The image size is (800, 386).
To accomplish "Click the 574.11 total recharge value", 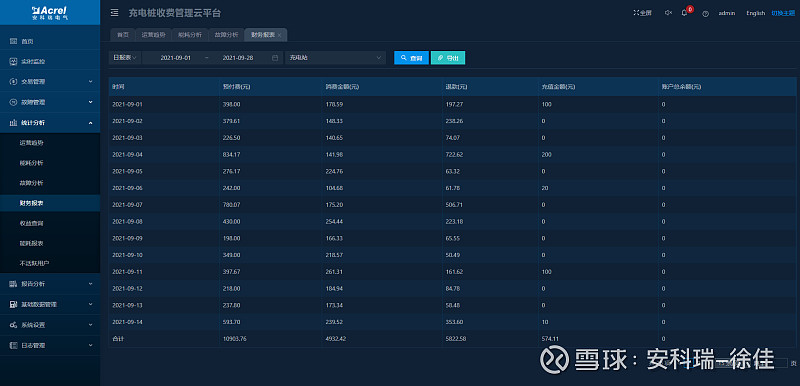I will 549,339.
